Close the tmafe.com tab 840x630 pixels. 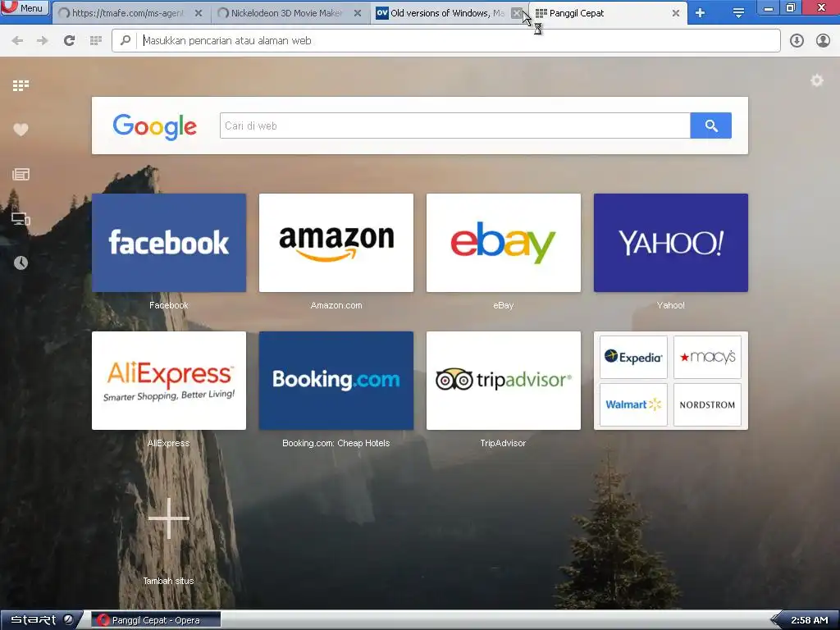pyautogui.click(x=199, y=13)
